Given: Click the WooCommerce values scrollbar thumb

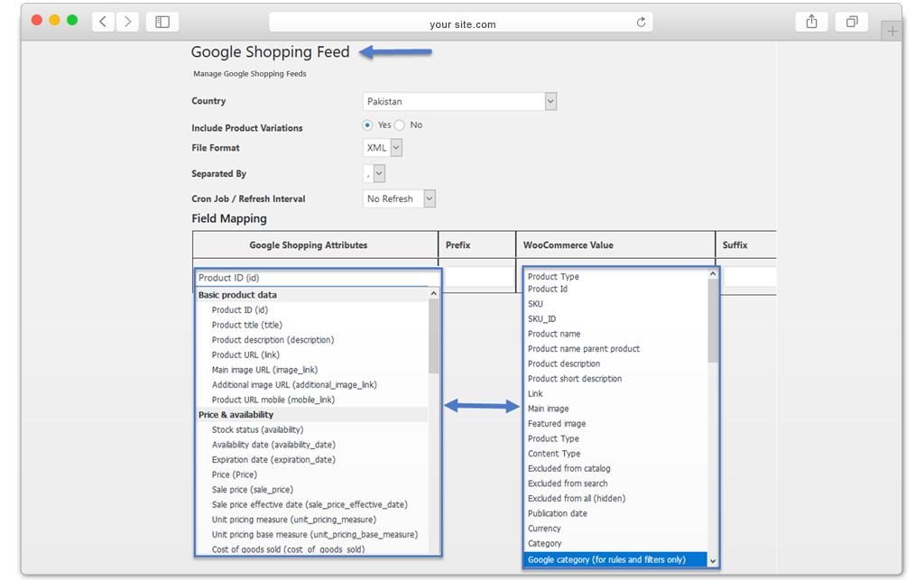Looking at the screenshot, I should 713,321.
